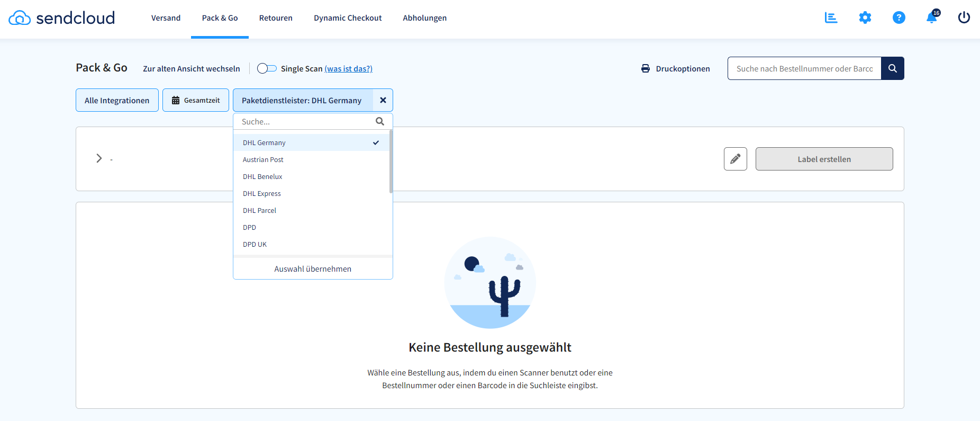Click Zur alten Ansicht wechseln
Screen dimensions: 980x421
click(192, 69)
